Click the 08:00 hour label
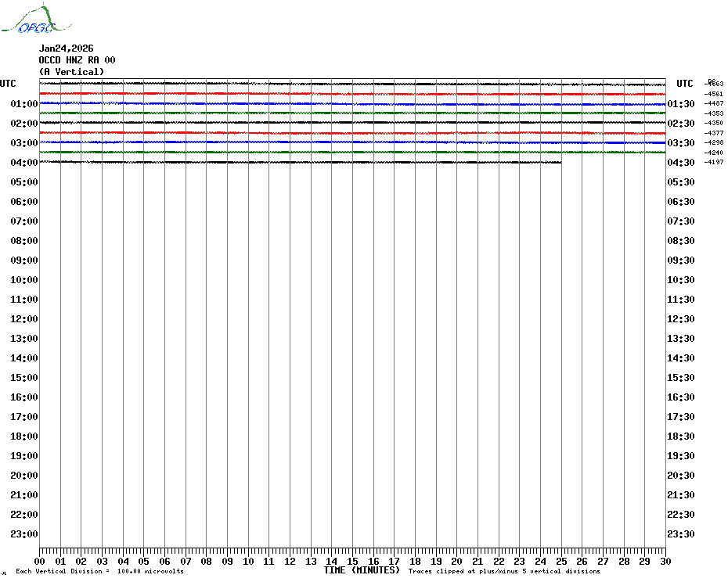728x582 pixels. click(x=24, y=240)
